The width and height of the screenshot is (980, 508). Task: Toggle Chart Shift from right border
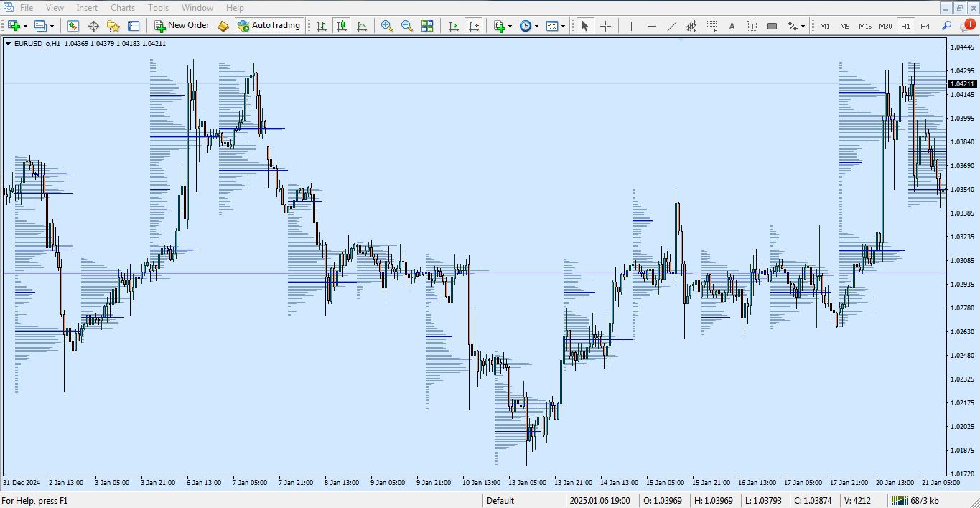pyautogui.click(x=473, y=26)
